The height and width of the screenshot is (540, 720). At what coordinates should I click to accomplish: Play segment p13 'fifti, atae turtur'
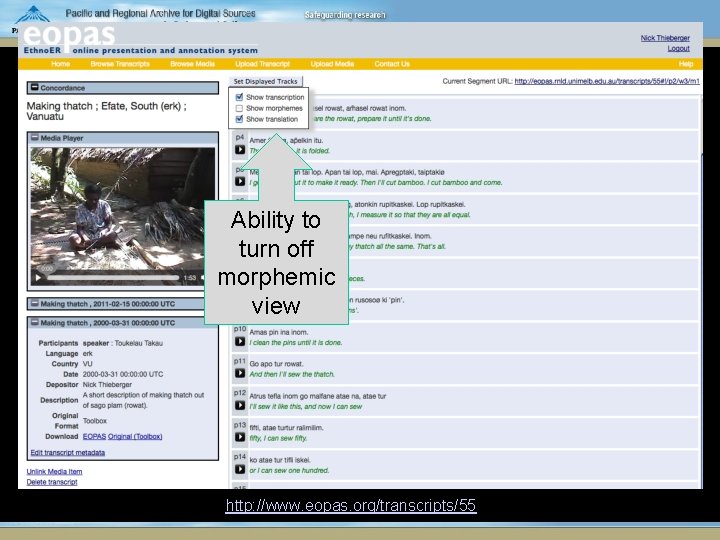click(240, 437)
